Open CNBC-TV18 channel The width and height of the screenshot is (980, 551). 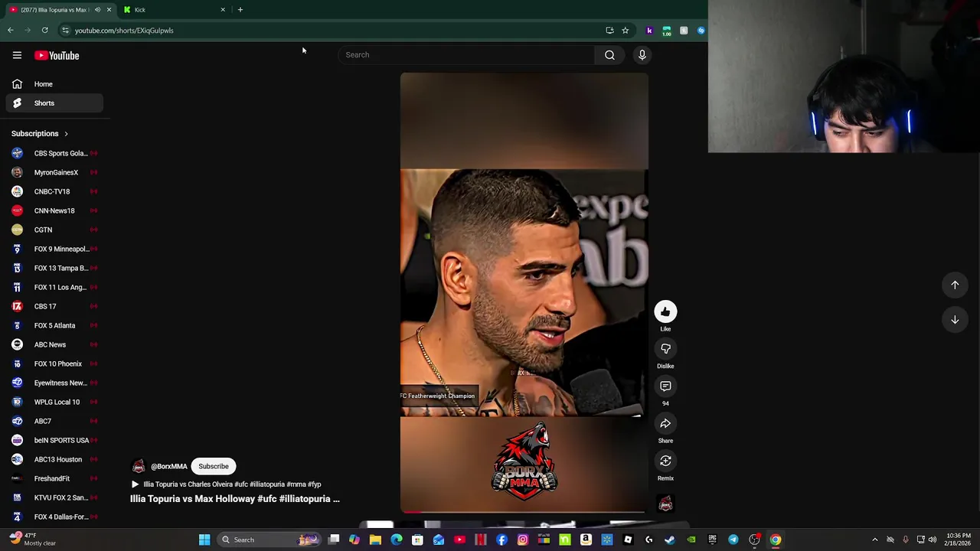54,191
